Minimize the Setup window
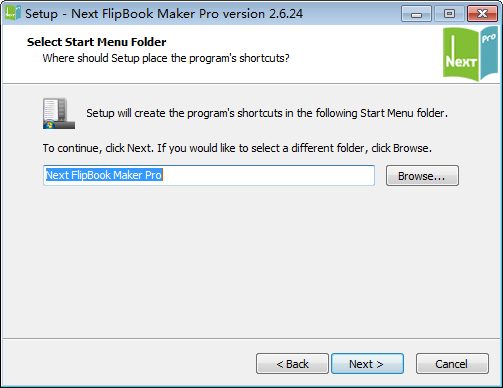 [416, 14]
